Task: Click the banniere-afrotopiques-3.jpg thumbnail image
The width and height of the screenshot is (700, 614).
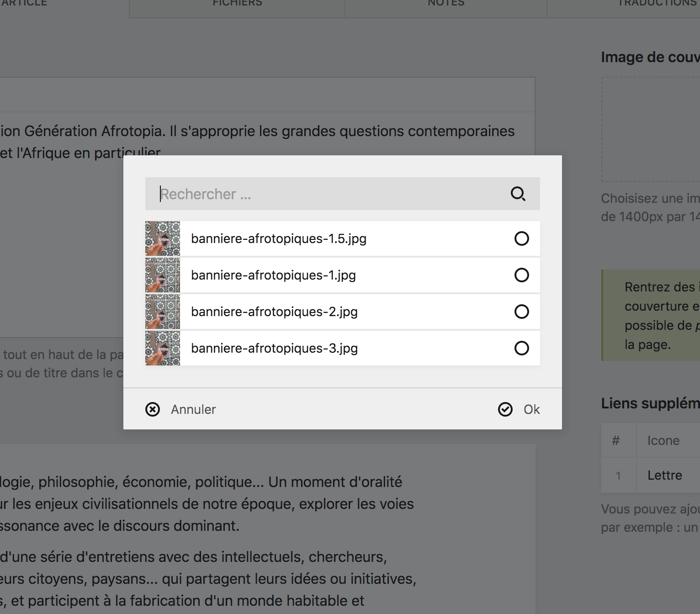Action: coord(163,348)
